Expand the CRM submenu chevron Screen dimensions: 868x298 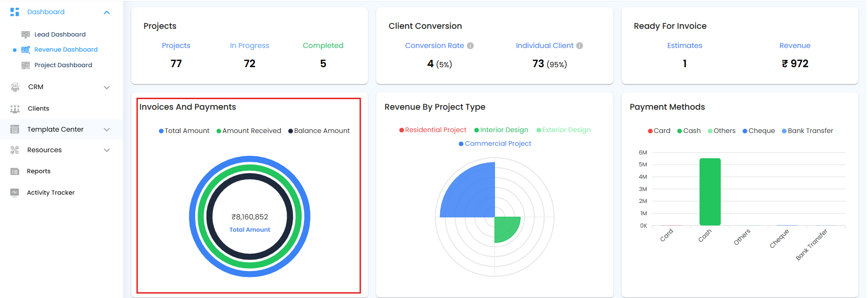coord(107,87)
